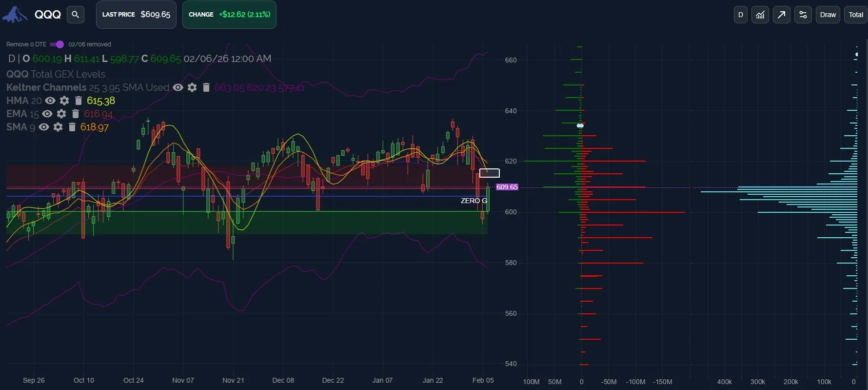Click the EMA value 616.94
This screenshot has width=868, height=390.
tap(98, 114)
